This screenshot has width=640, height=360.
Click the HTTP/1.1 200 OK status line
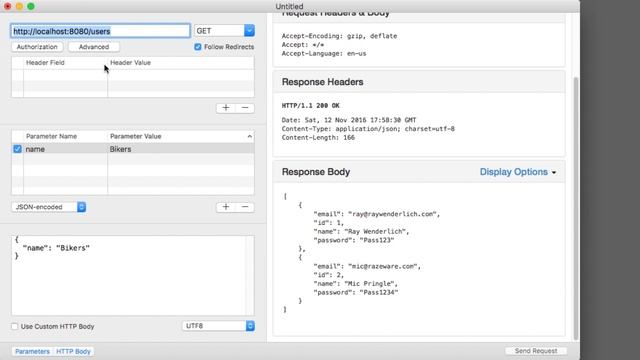311,106
